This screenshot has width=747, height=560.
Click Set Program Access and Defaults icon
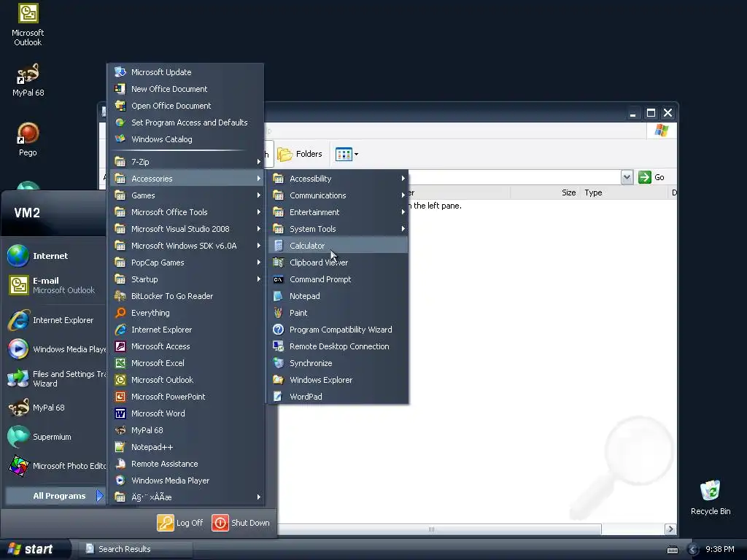[x=120, y=122]
